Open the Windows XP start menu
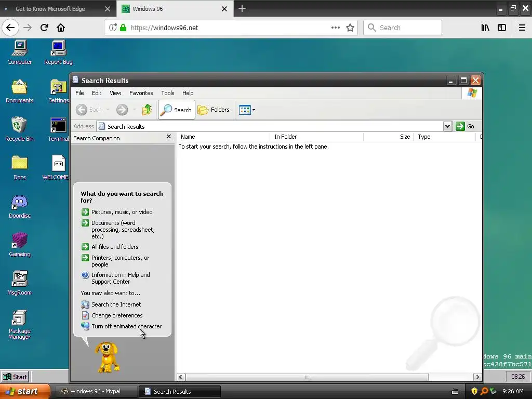The width and height of the screenshot is (532, 399). (25, 392)
